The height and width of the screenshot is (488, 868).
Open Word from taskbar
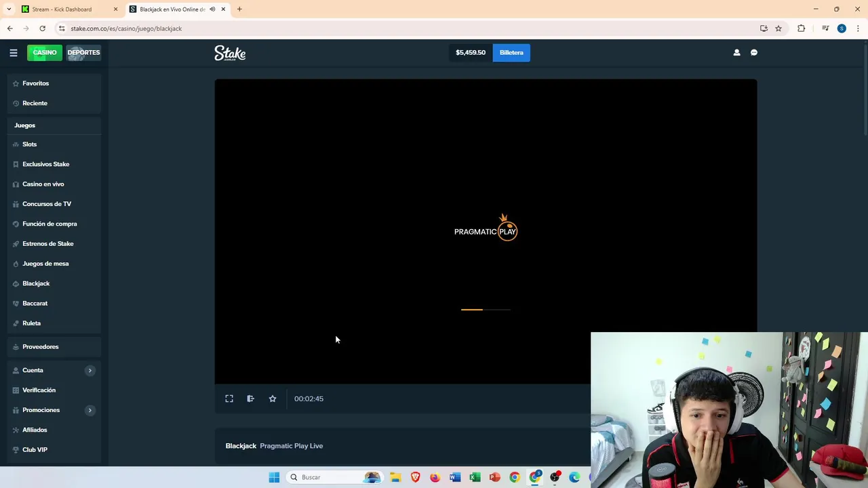[x=455, y=477]
